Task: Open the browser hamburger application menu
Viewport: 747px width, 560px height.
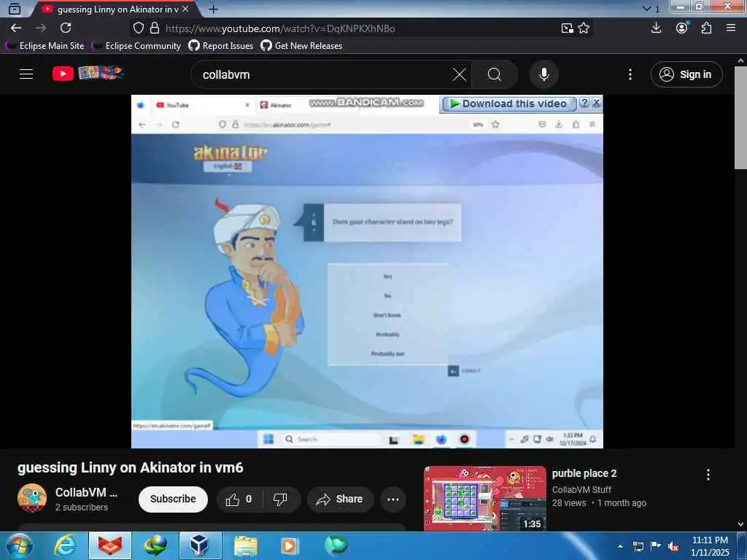Action: pos(731,28)
